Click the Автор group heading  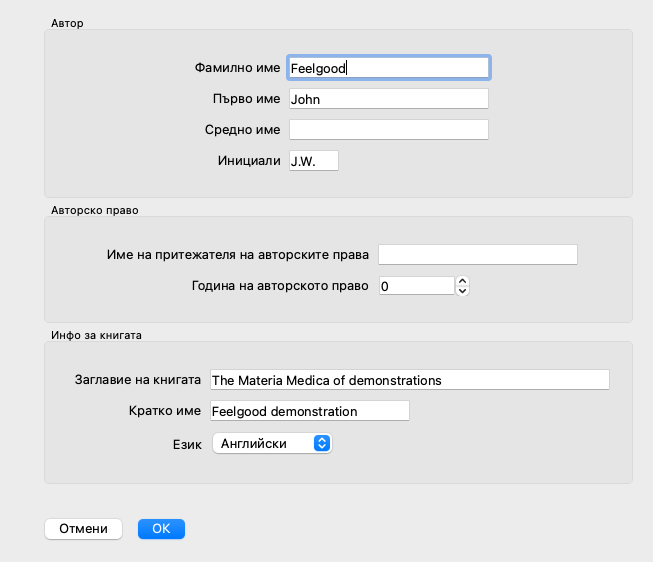click(67, 22)
